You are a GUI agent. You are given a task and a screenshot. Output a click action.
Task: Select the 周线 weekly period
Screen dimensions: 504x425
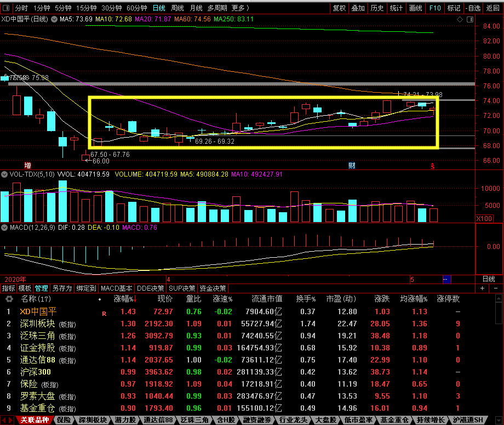[177, 8]
